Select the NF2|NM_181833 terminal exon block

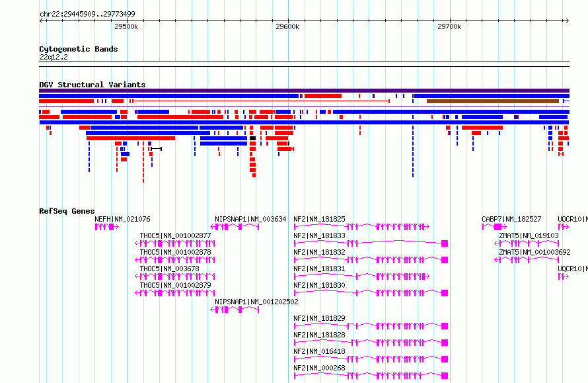[445, 243]
